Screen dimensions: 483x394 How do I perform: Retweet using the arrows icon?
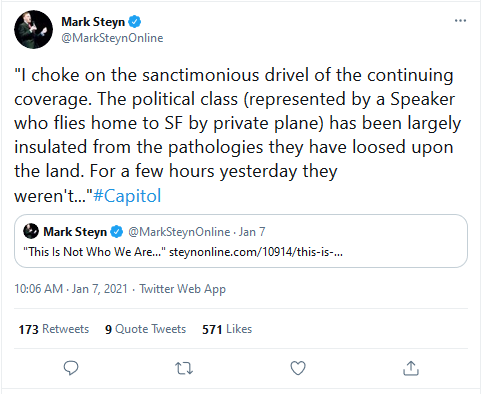coord(184,368)
